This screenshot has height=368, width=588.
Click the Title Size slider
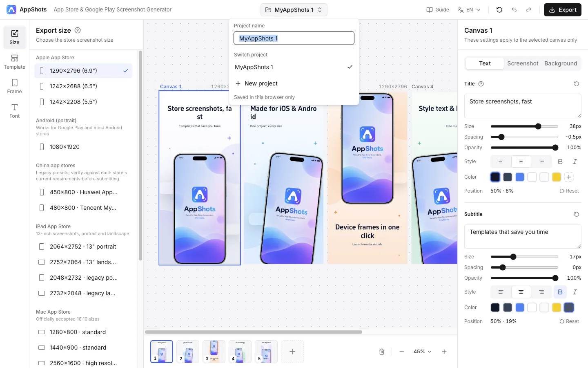524,126
